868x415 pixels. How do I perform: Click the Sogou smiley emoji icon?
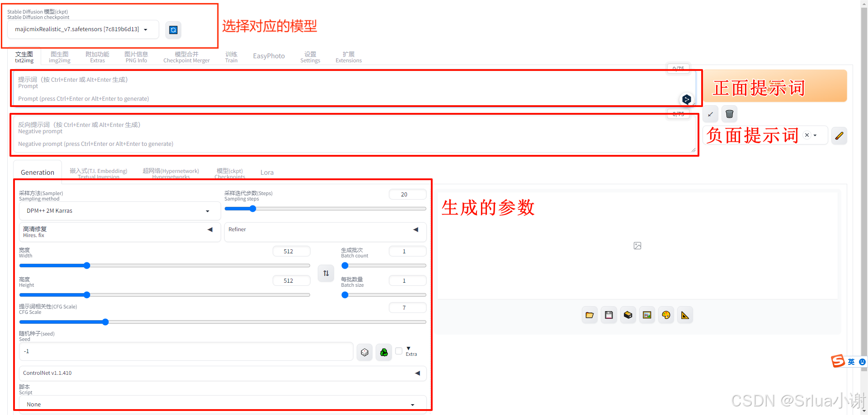point(862,362)
